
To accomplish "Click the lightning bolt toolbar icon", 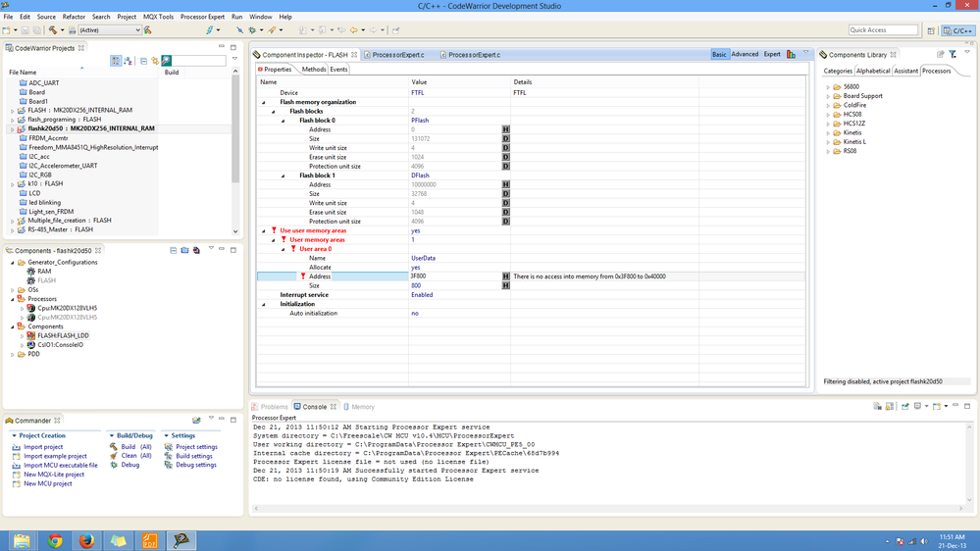I will pyautogui.click(x=210, y=30).
